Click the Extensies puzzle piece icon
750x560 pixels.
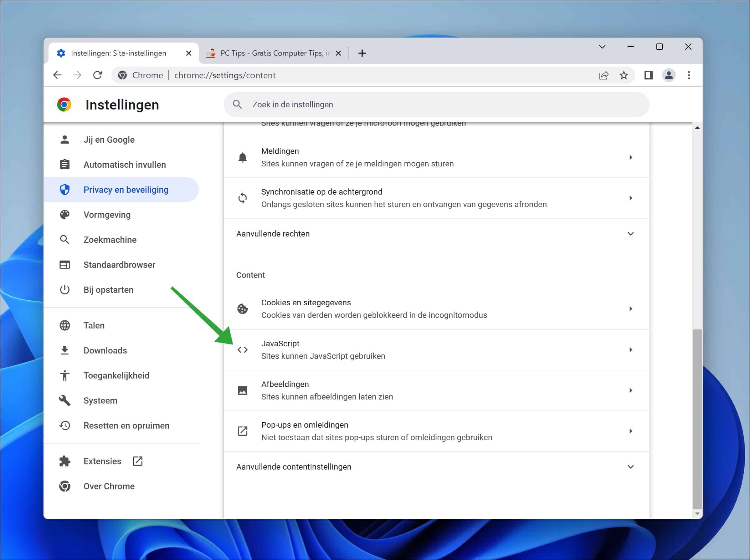(65, 461)
